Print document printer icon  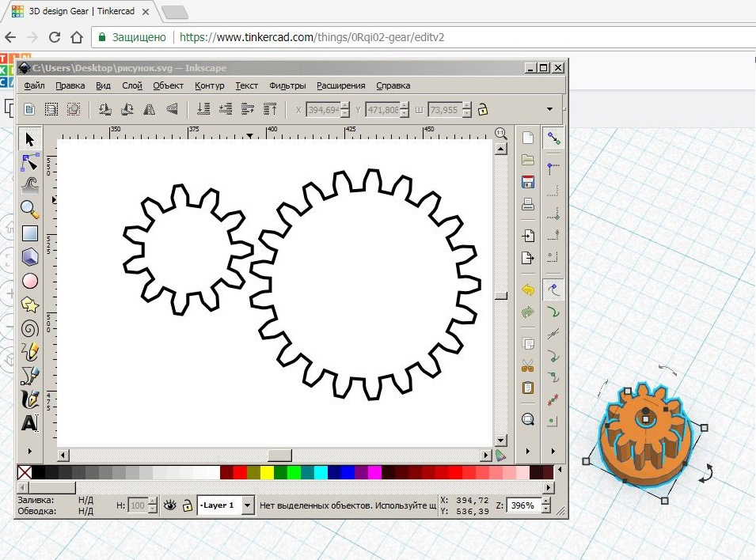coord(528,204)
